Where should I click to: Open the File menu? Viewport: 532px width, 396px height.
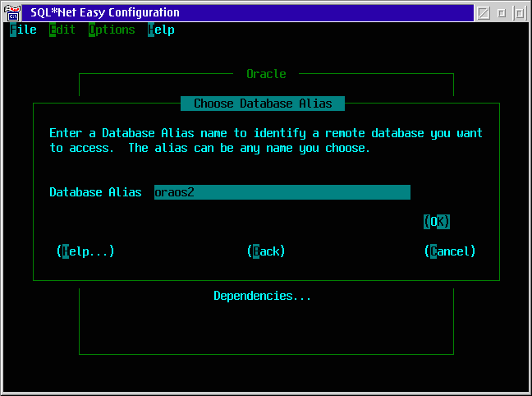tap(23, 30)
